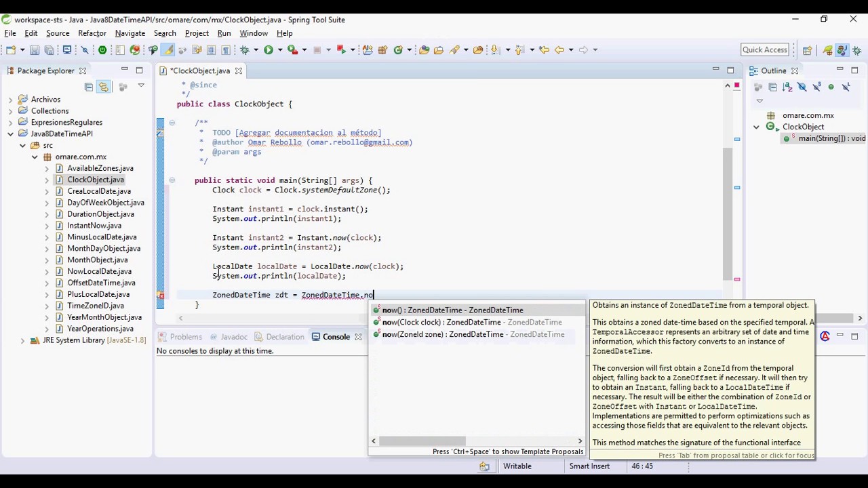Click the Open Perspective icon

click(807, 50)
